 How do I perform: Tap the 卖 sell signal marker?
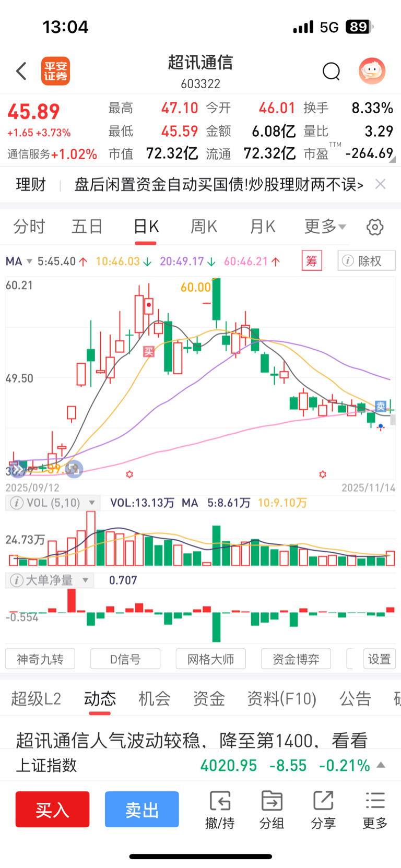coord(381,406)
